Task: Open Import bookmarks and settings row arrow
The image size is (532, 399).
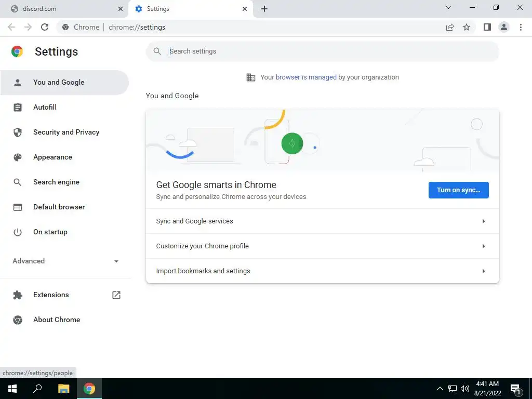Action: coord(484,271)
